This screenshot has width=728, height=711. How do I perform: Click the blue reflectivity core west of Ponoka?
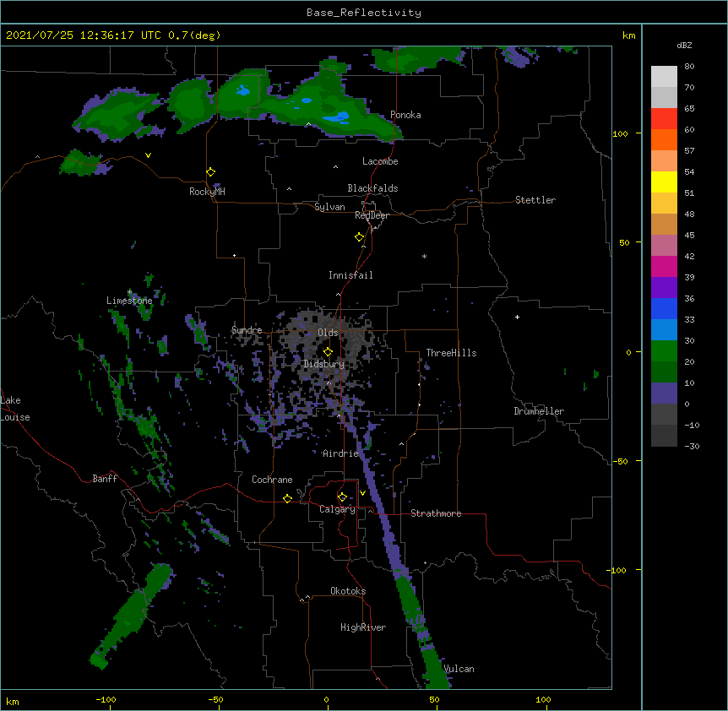point(337,117)
